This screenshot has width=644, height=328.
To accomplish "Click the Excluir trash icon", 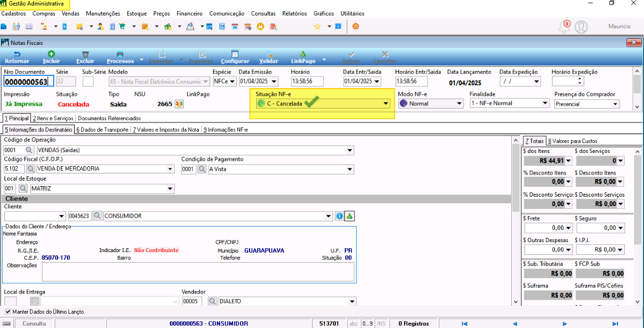I will (x=85, y=54).
